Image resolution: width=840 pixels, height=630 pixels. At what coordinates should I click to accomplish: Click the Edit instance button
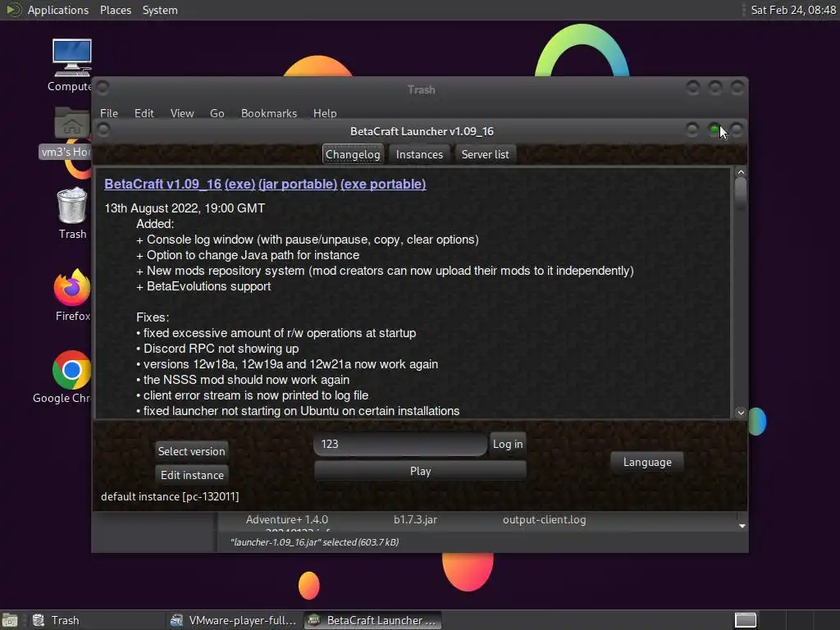(192, 475)
